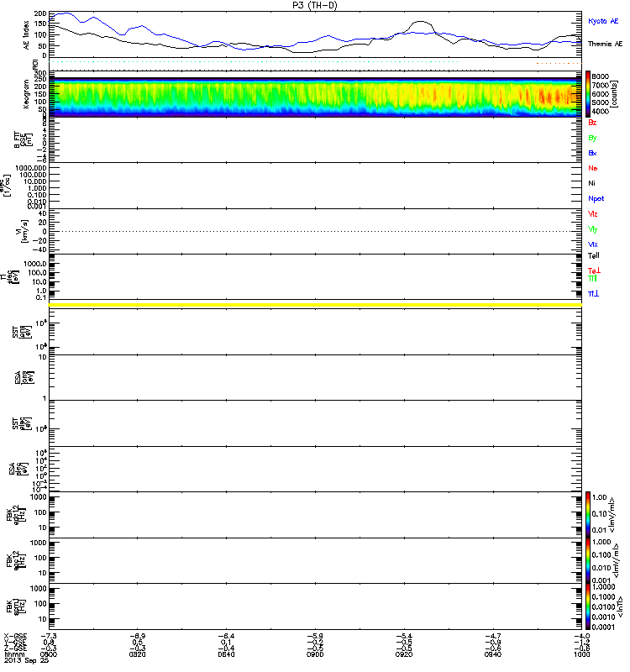Image resolution: width=630 pixels, height=672 pixels.
Task: Click the red keogram intensity patch near 1000
Action: [x=555, y=97]
